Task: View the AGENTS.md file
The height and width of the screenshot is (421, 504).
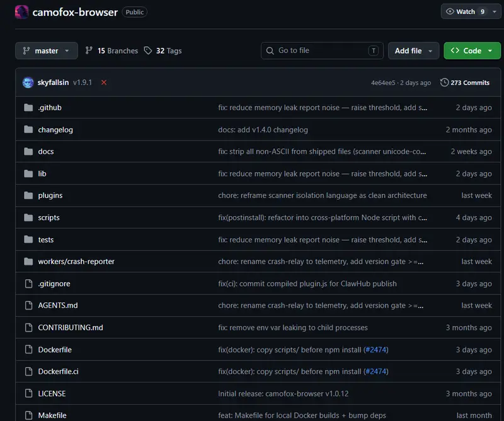Action: [58, 305]
